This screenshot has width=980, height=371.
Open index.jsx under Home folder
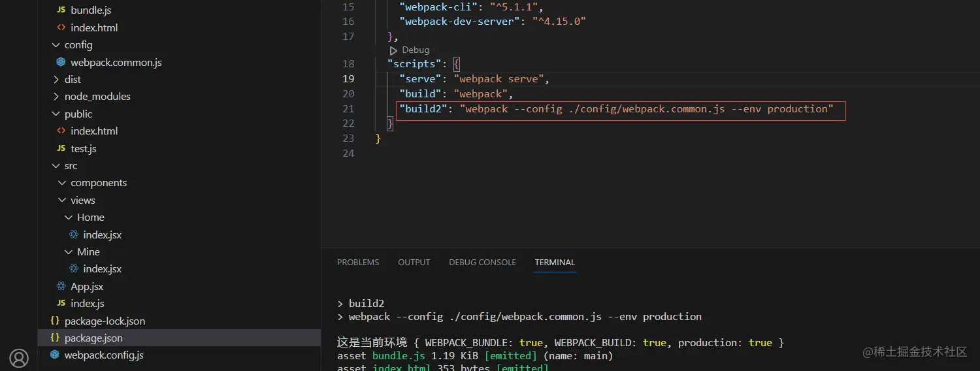103,234
